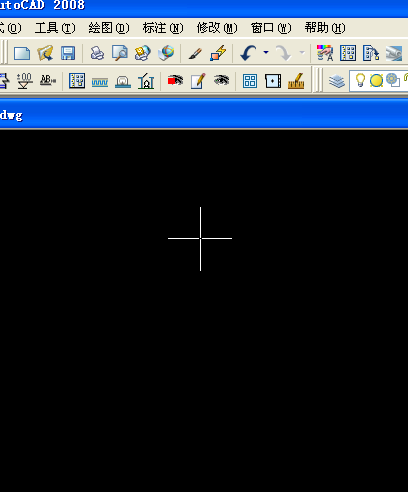Select the Match Properties paintbrush tool
This screenshot has height=492, width=408.
point(195,53)
